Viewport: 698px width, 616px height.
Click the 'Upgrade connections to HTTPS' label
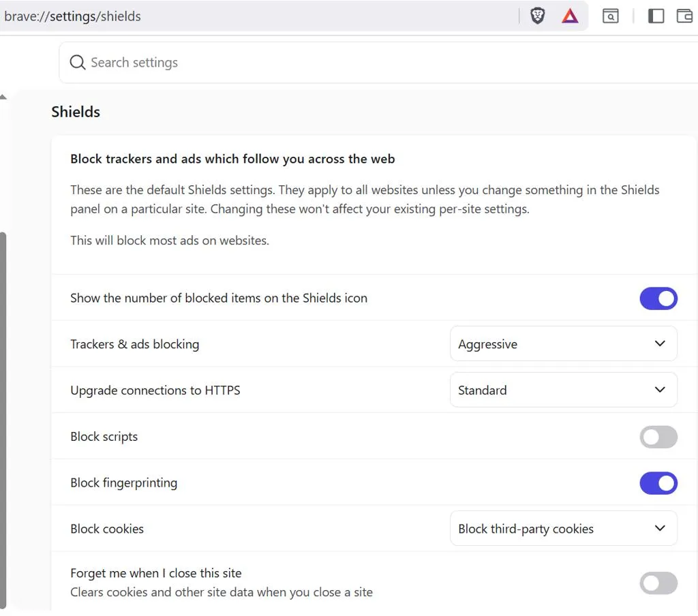click(155, 390)
